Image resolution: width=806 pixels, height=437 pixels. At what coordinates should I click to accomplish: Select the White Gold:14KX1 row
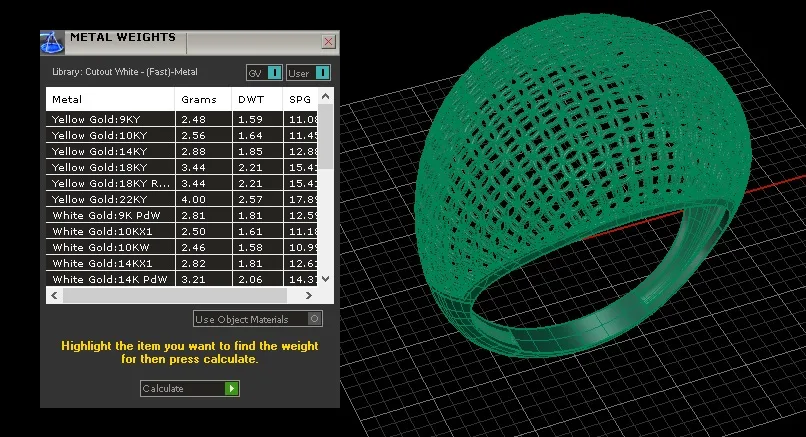click(x=182, y=263)
